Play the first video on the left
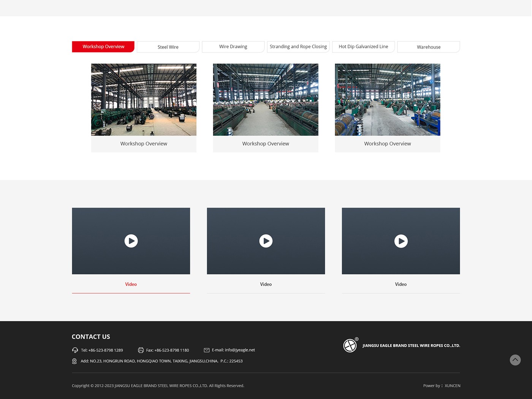The width and height of the screenshot is (532, 399). pyautogui.click(x=131, y=241)
